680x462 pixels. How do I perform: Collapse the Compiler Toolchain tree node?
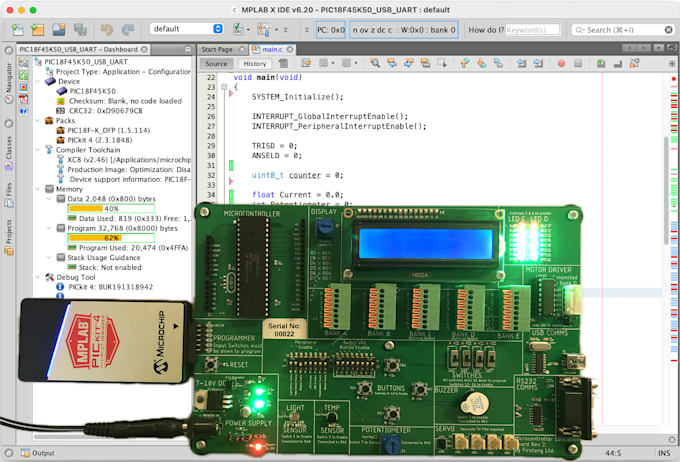pos(38,150)
